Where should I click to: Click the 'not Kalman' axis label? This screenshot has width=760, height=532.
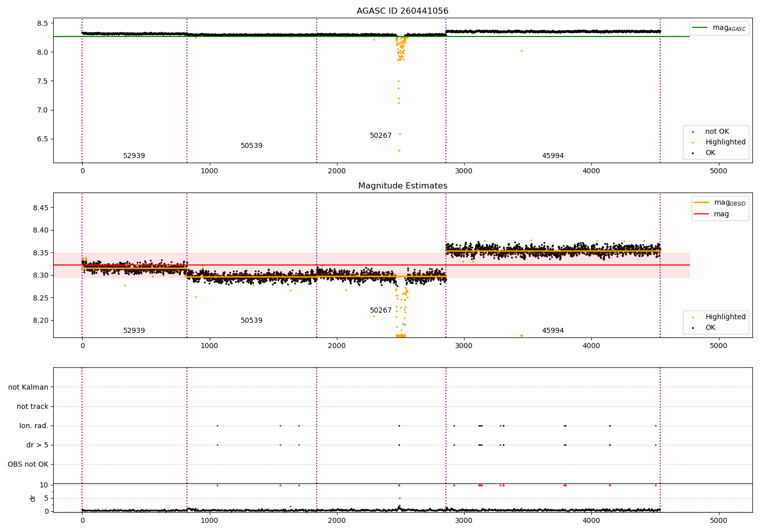[28, 387]
